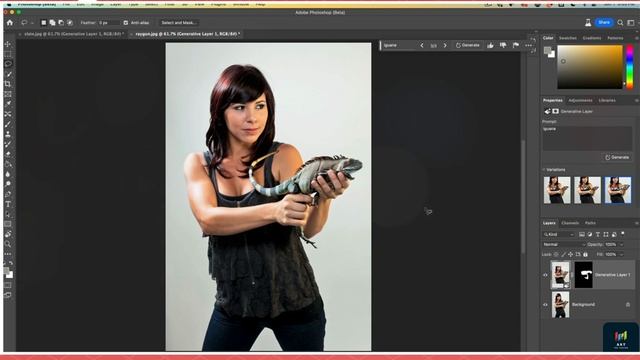The width and height of the screenshot is (640, 360).
Task: Open the Opacity dropdown arrow
Action: point(621,244)
